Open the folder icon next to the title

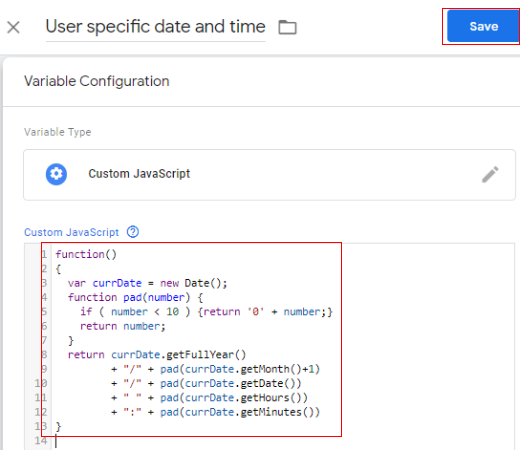[x=287, y=27]
